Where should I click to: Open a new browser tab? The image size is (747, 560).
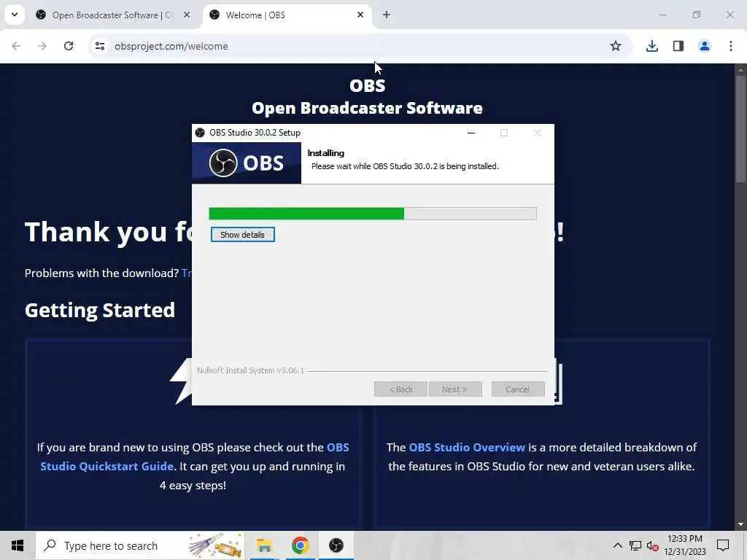[x=387, y=15]
